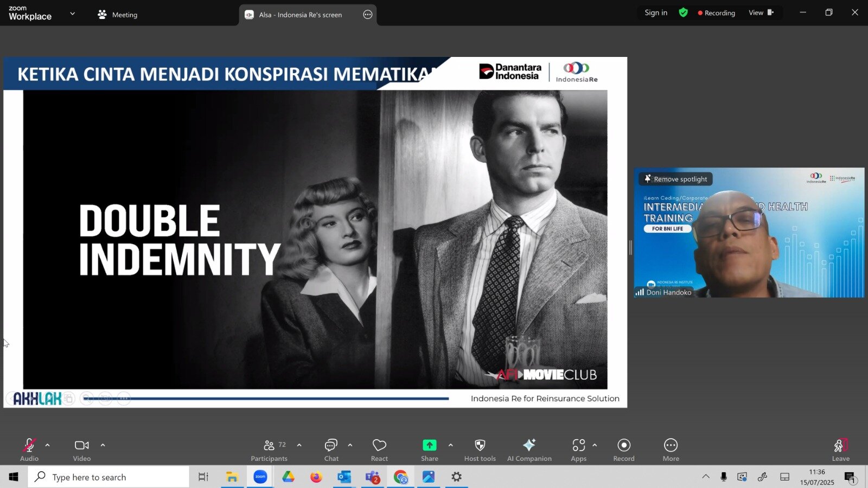Select Doni Handoko's video thumbnail
The height and width of the screenshot is (488, 868).
click(x=749, y=233)
